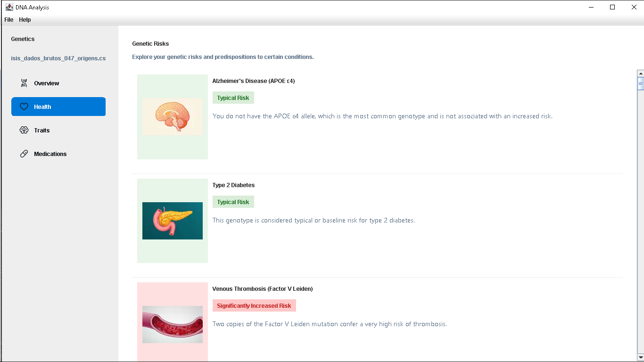The height and width of the screenshot is (362, 644).
Task: Click the Typical Risk badge for Type 2 Diabetes
Action: pyautogui.click(x=233, y=202)
